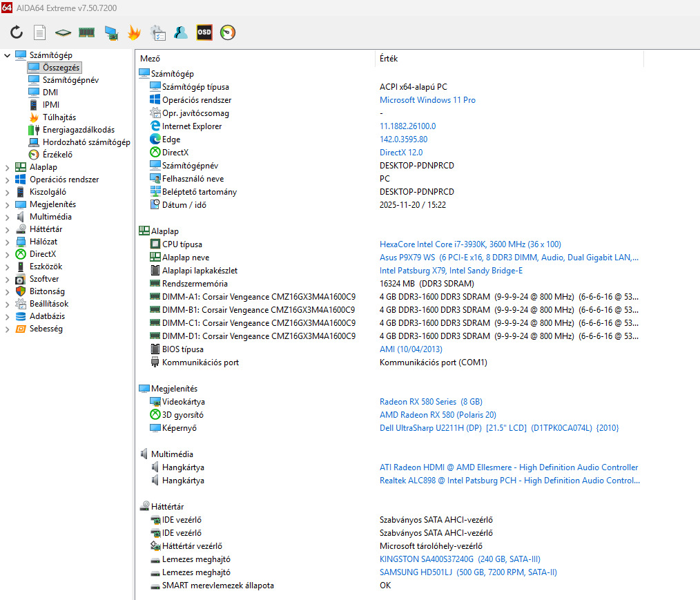700x600 pixels.
Task: Open the SAMSUNG HD501LJ drive link
Action: pyautogui.click(x=468, y=572)
